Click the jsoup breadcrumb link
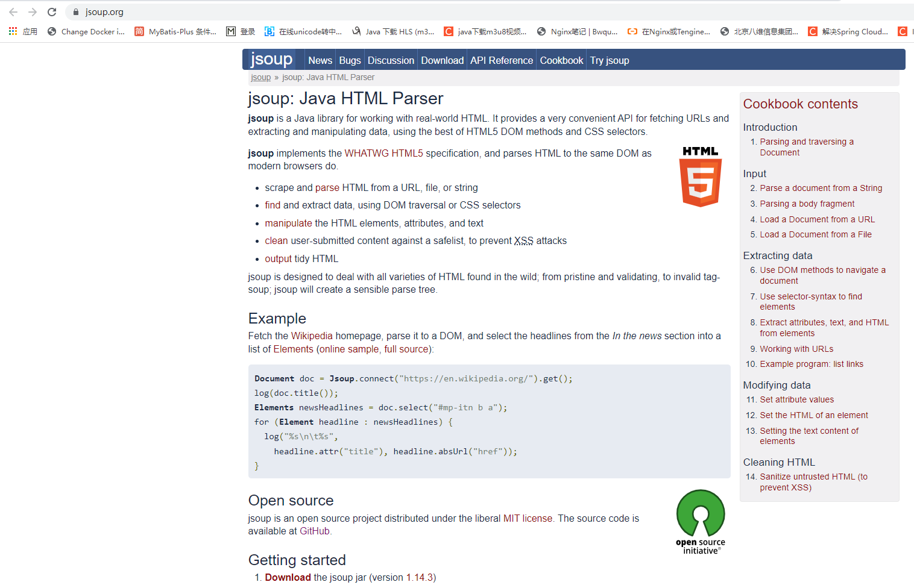Screen dimensions: 914x588 [x=260, y=77]
